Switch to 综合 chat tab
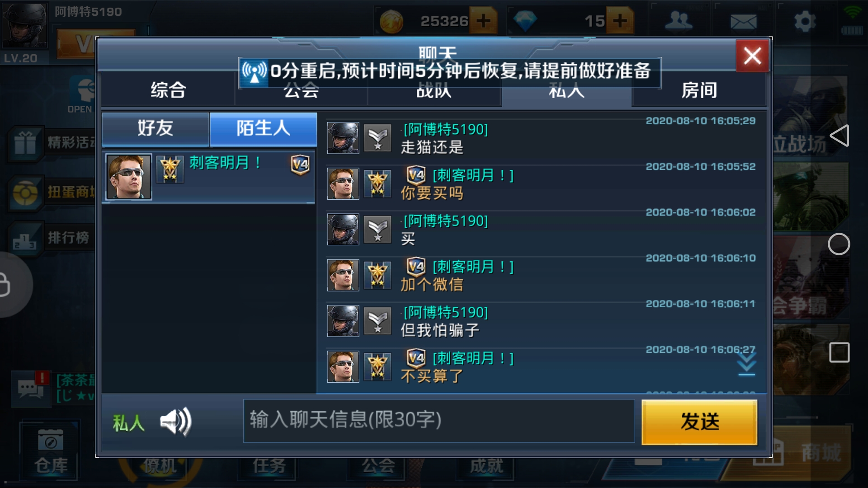 [168, 90]
